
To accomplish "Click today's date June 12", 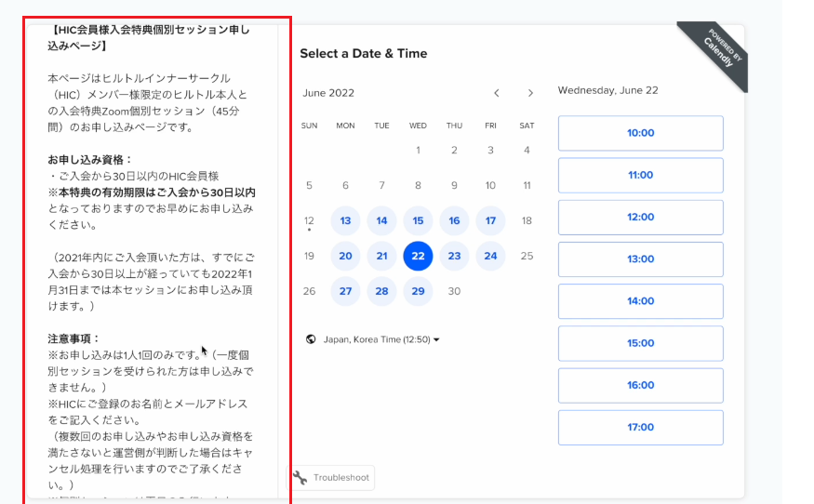I will click(309, 220).
